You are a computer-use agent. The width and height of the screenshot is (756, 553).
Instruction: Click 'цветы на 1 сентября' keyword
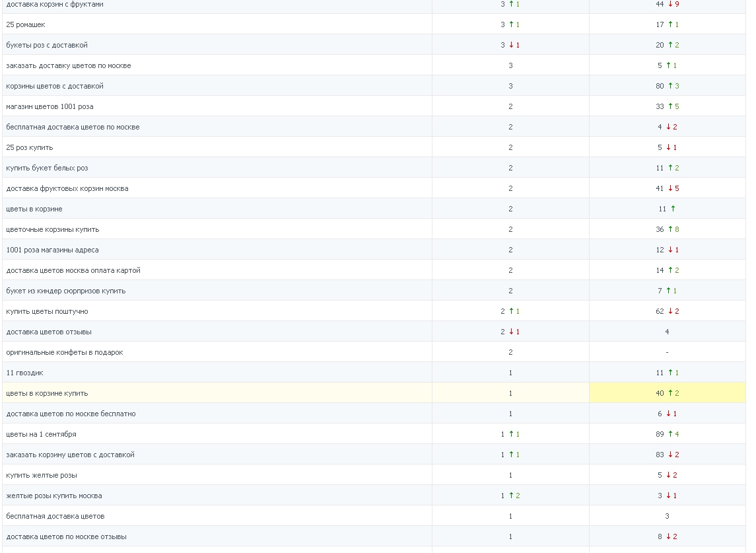tap(41, 434)
